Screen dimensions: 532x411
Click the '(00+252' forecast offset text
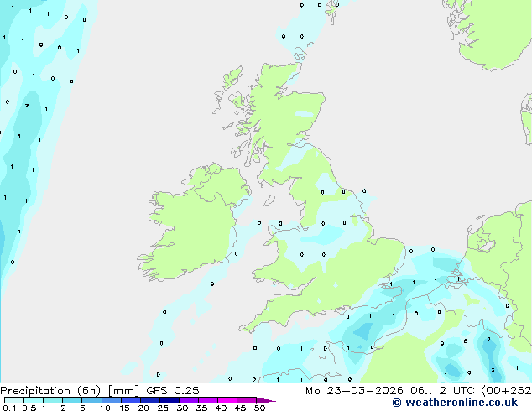pos(506,391)
